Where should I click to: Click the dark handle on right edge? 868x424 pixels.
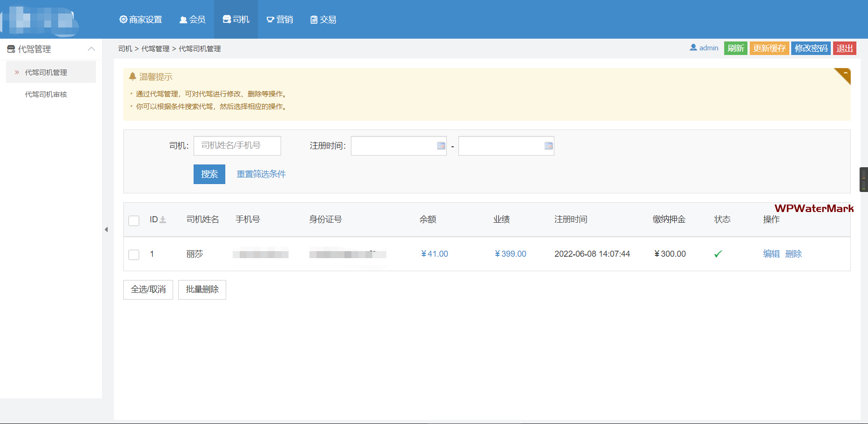click(x=863, y=179)
